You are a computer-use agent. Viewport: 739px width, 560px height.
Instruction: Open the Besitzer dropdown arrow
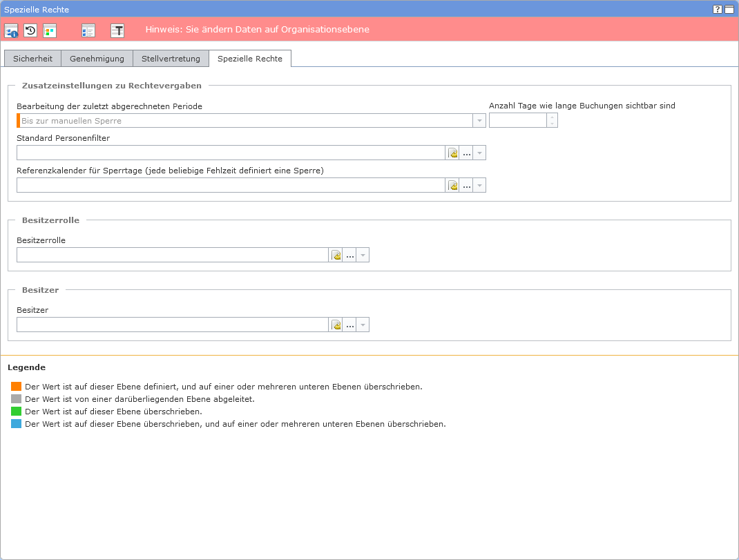tap(363, 325)
